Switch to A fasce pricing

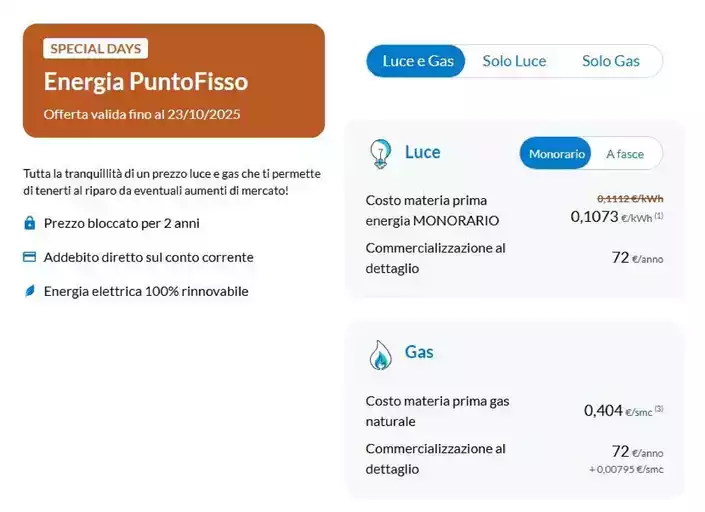click(x=625, y=154)
